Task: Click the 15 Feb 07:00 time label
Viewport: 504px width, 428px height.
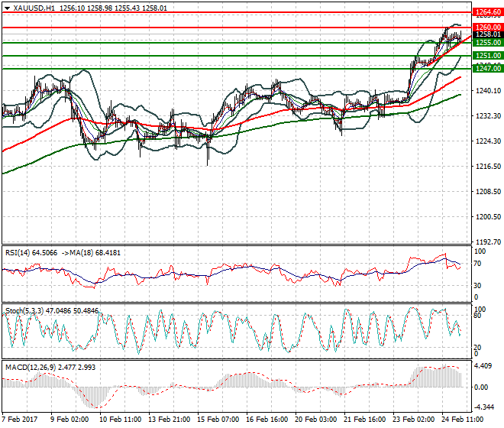Action: click(218, 420)
